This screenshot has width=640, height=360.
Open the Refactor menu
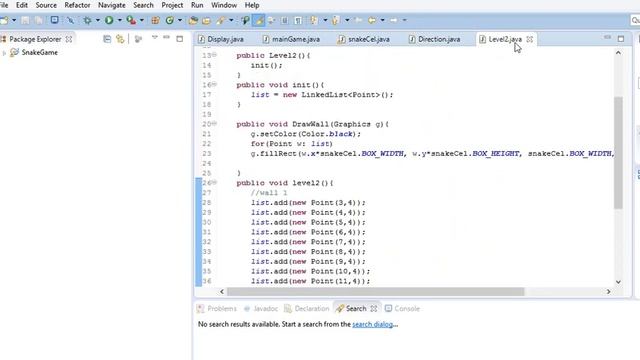coord(77,5)
